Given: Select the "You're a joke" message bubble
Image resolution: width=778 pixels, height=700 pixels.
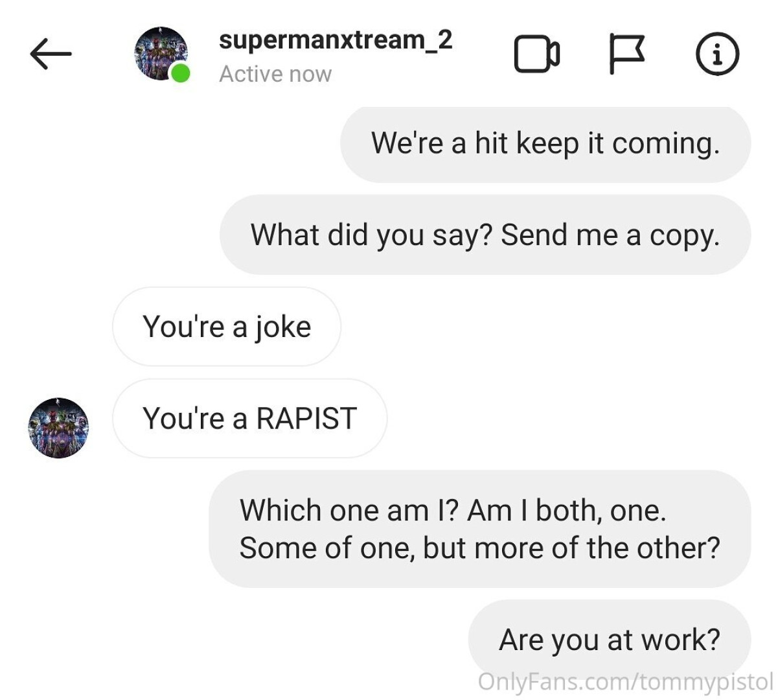Looking at the screenshot, I should (x=226, y=327).
